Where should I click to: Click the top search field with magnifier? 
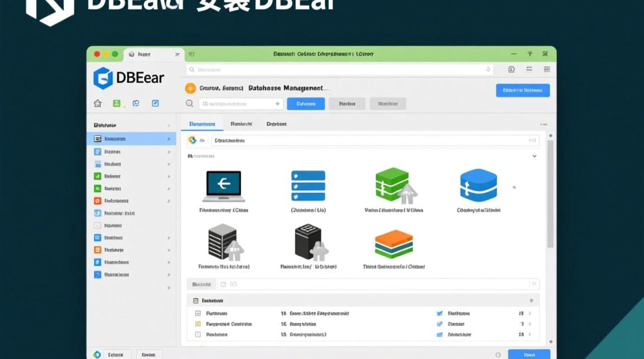pyautogui.click(x=339, y=69)
